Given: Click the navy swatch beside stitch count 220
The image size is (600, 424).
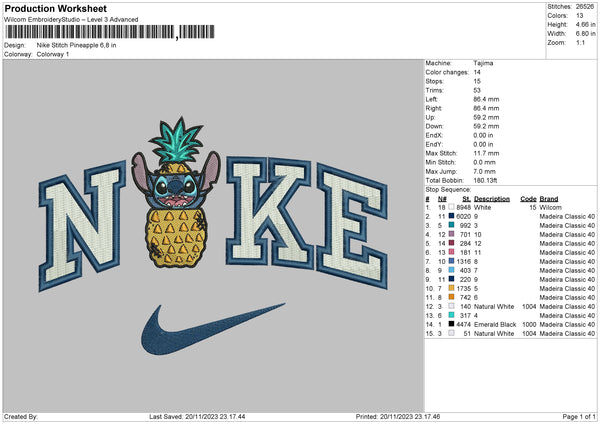Looking at the screenshot, I should [452, 279].
